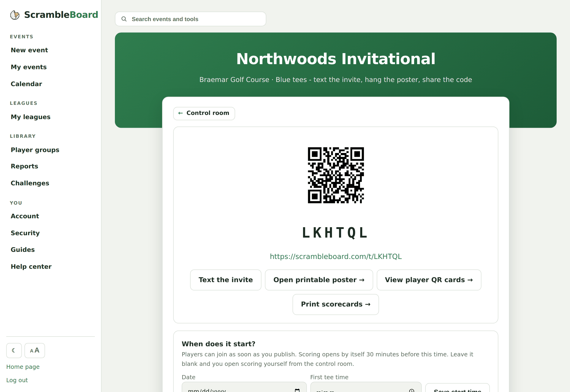Viewport: 570px width, 392px height.
Task: Open the Reports page
Action: pyautogui.click(x=24, y=166)
